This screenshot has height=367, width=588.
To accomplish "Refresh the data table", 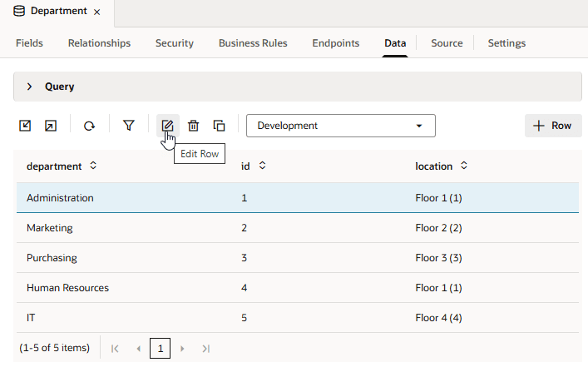I will 89,126.
